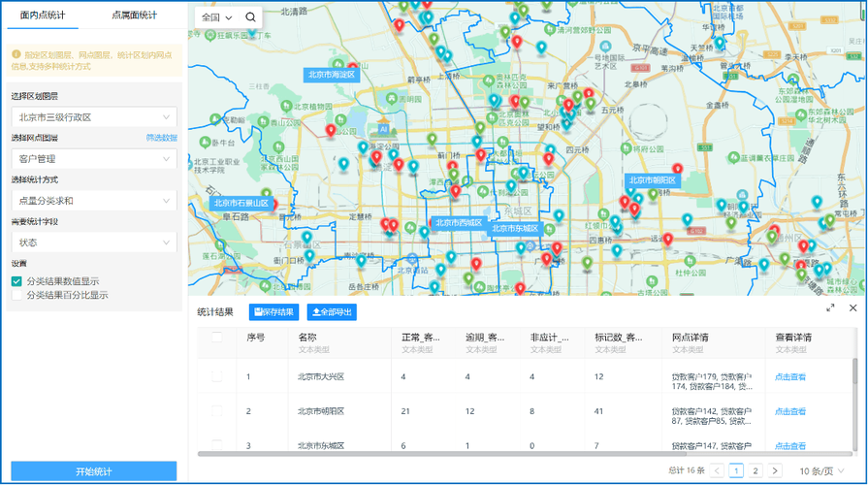Click 点击查看 for 北京市东城区
The width and height of the screenshot is (868, 485).
click(x=790, y=445)
